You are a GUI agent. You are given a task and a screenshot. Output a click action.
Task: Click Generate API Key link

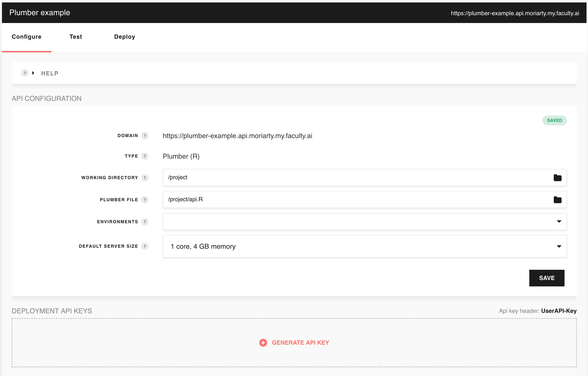tap(300, 343)
